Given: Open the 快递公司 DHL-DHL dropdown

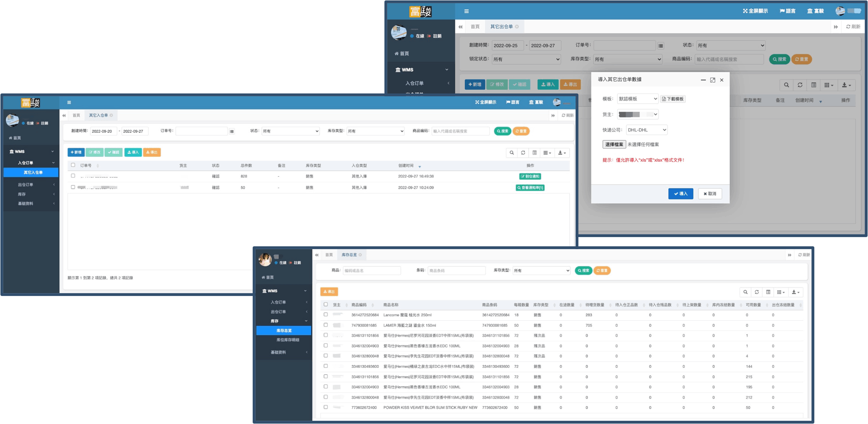Looking at the screenshot, I should [x=647, y=130].
